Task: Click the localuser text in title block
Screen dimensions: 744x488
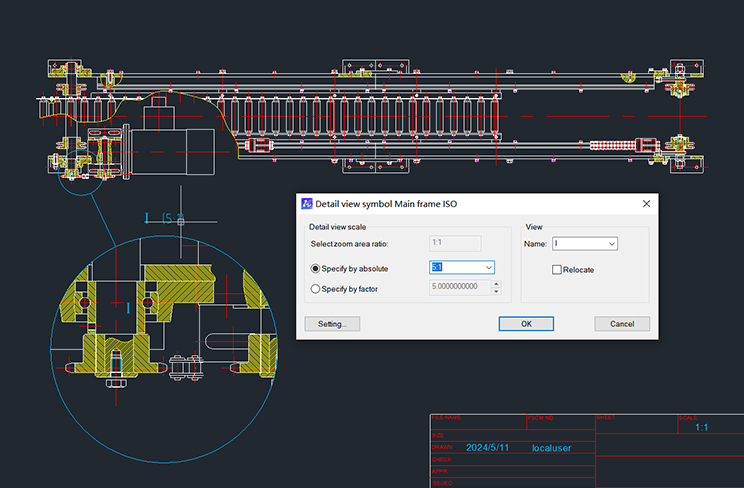Action: pyautogui.click(x=551, y=448)
